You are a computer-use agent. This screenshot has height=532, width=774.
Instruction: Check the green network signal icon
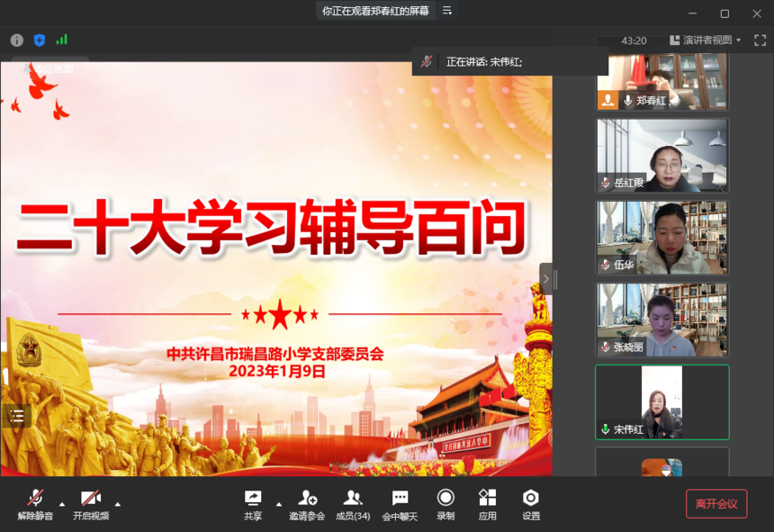(x=62, y=40)
